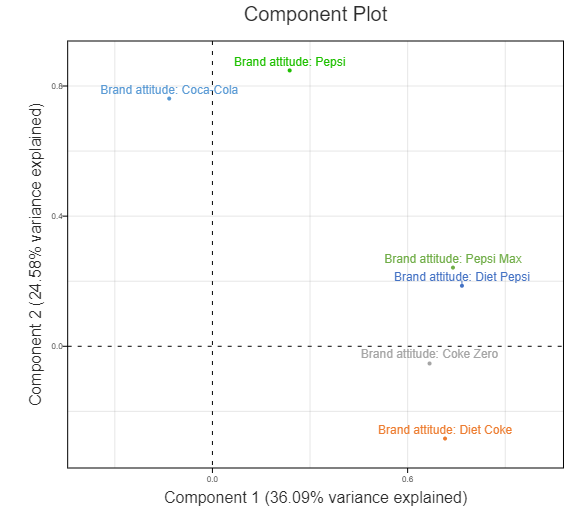Click the green Pepsi data point
Screen dimensions: 585x516
pyautogui.click(x=290, y=71)
